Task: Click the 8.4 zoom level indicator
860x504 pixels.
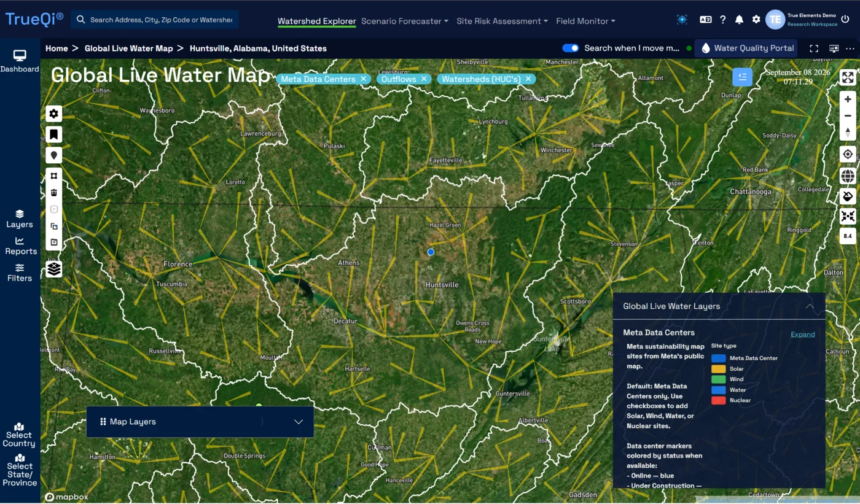Action: (x=848, y=236)
